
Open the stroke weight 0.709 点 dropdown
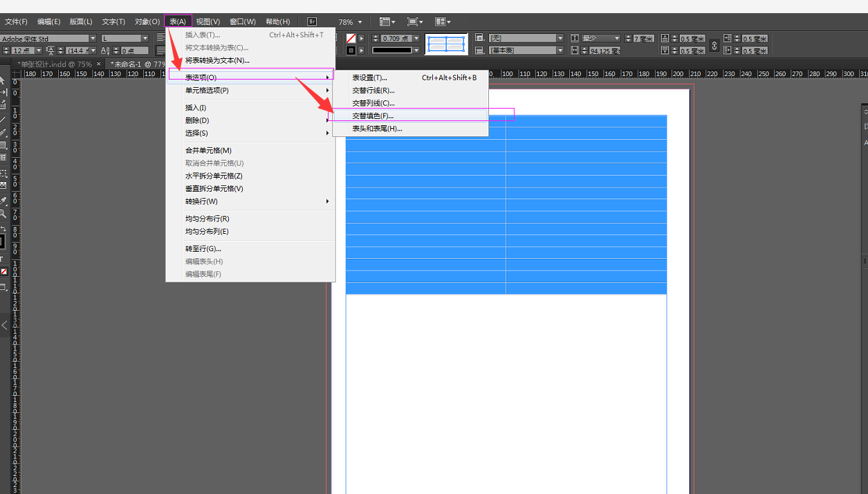pos(416,39)
